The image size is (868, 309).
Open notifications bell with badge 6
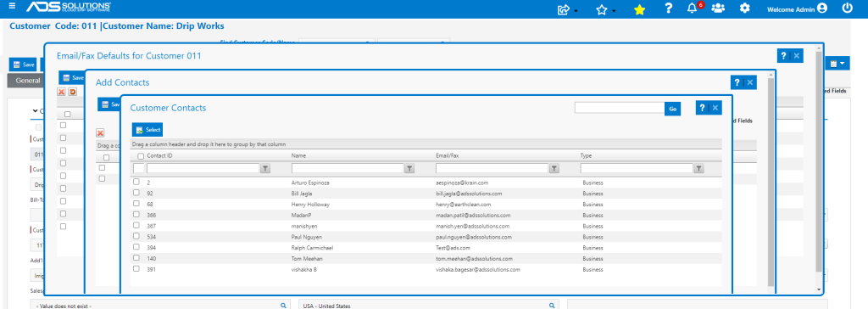click(692, 8)
